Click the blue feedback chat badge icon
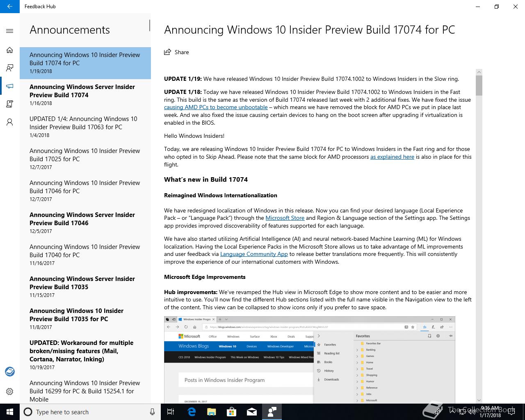The width and height of the screenshot is (525, 420). 10,372
